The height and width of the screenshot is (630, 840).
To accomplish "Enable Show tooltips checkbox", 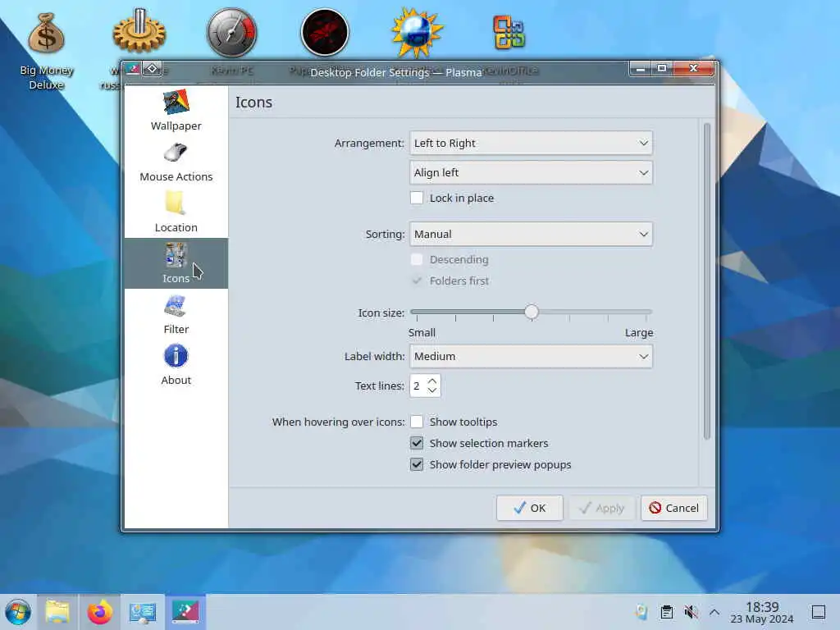I will [416, 422].
